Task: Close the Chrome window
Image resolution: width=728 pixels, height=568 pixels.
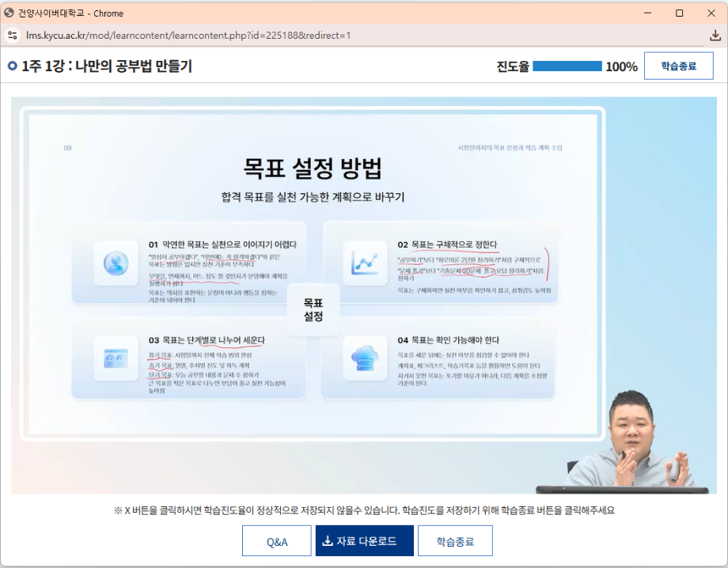Action: (711, 13)
